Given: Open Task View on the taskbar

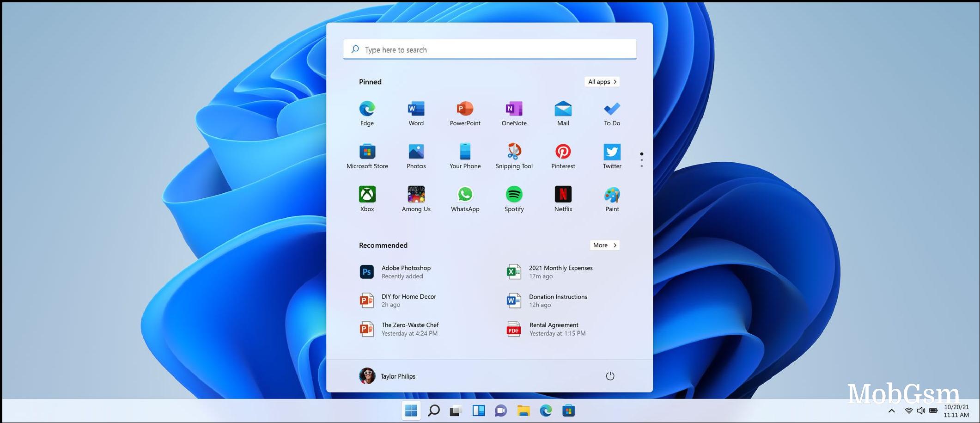Looking at the screenshot, I should tap(456, 411).
